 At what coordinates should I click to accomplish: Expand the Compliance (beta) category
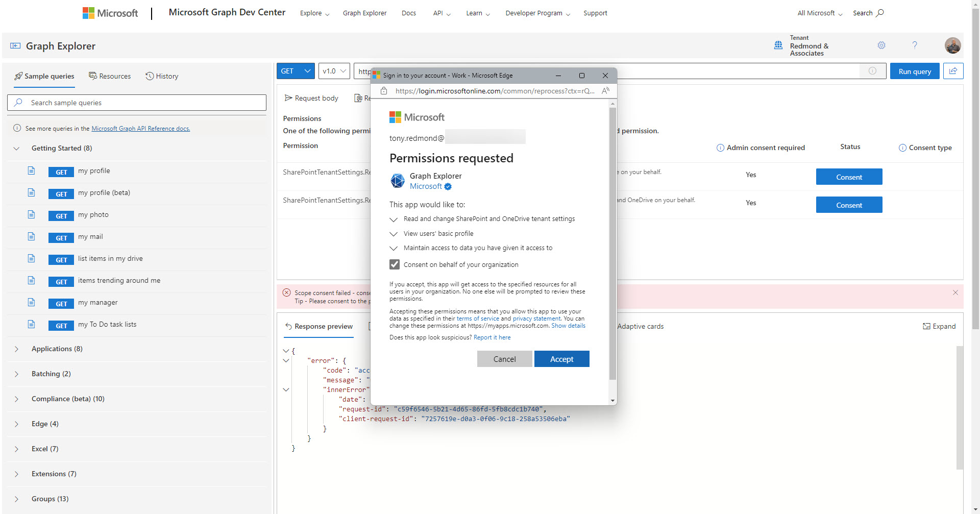(16, 399)
